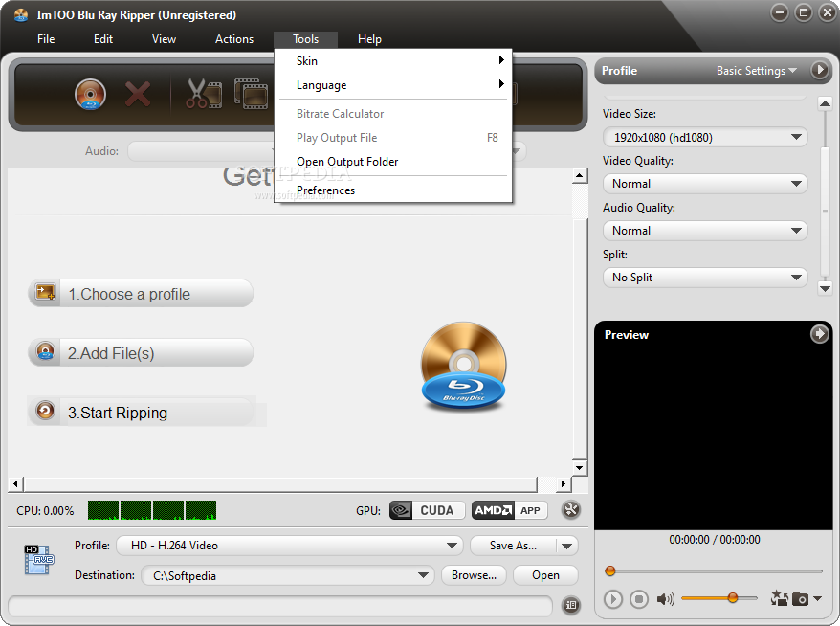Click the Open destination button
Image resolution: width=840 pixels, height=626 pixels.
[545, 575]
